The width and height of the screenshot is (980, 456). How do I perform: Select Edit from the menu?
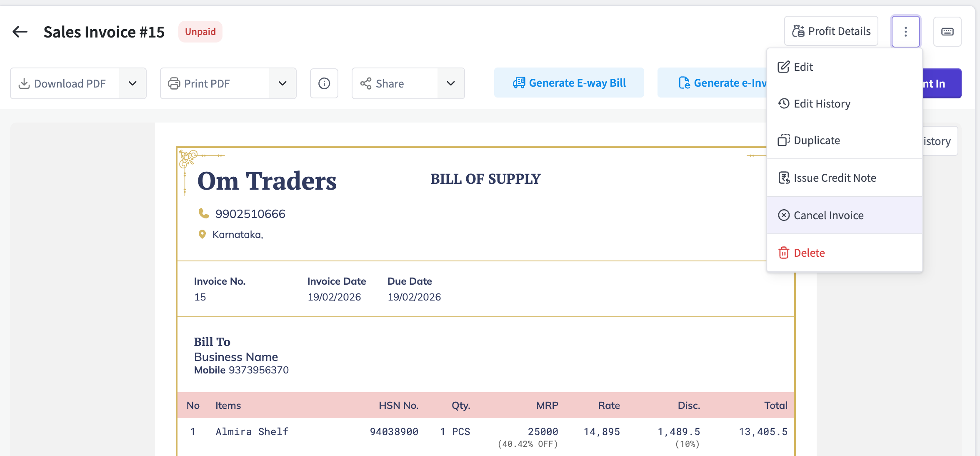click(803, 67)
